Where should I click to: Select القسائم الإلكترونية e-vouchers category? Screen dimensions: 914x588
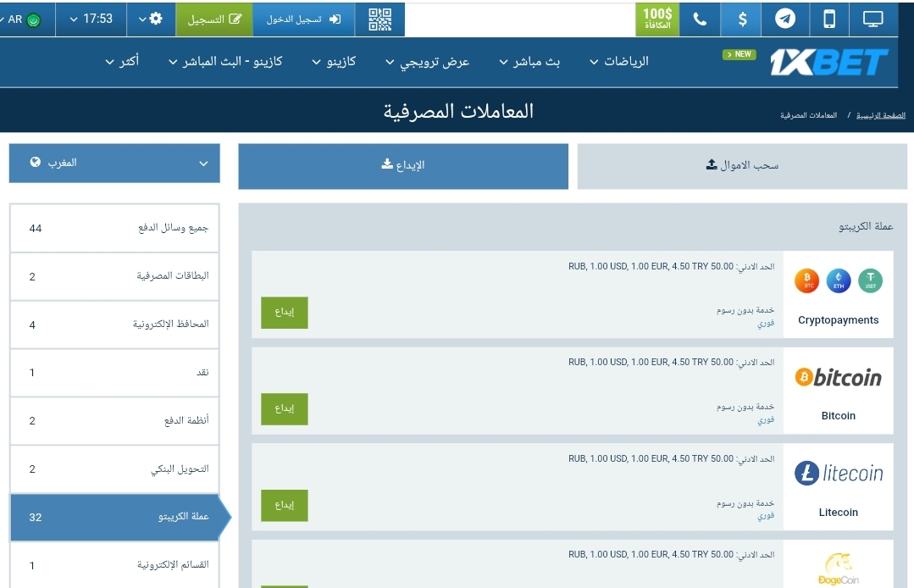pyautogui.click(x=115, y=565)
